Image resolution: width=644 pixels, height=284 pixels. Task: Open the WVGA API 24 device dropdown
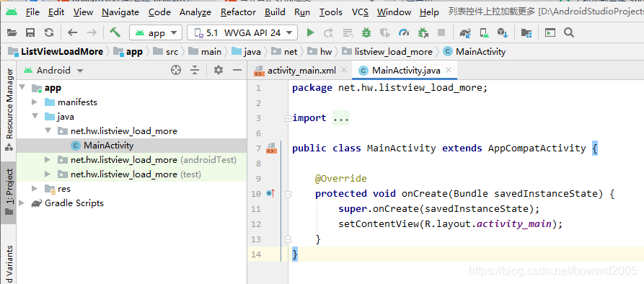(242, 33)
